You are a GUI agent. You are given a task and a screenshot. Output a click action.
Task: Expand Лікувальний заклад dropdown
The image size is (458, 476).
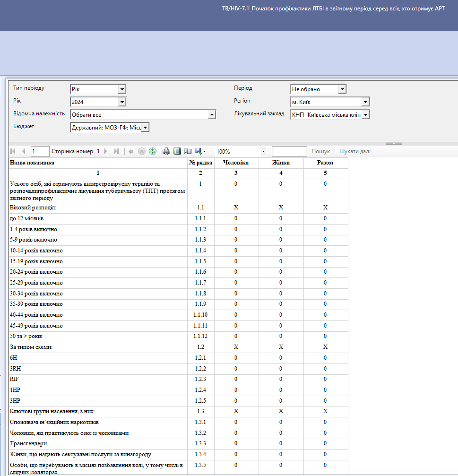tap(365, 115)
